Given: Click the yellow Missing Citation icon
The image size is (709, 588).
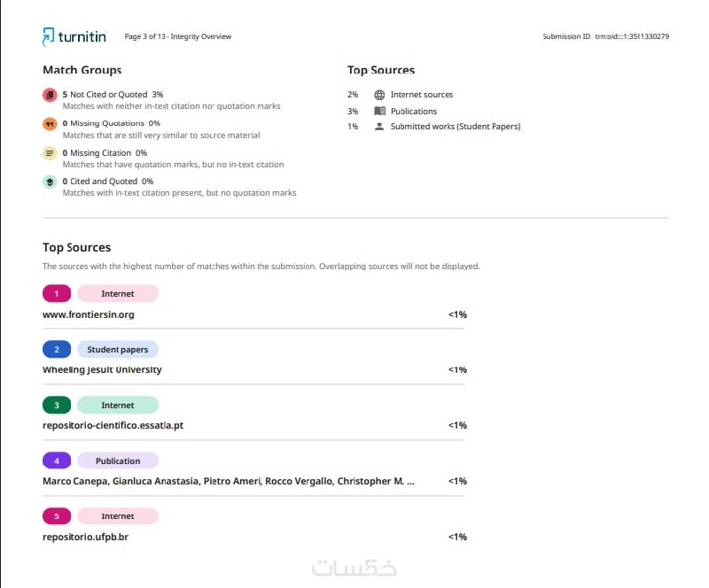Looking at the screenshot, I should [50, 153].
